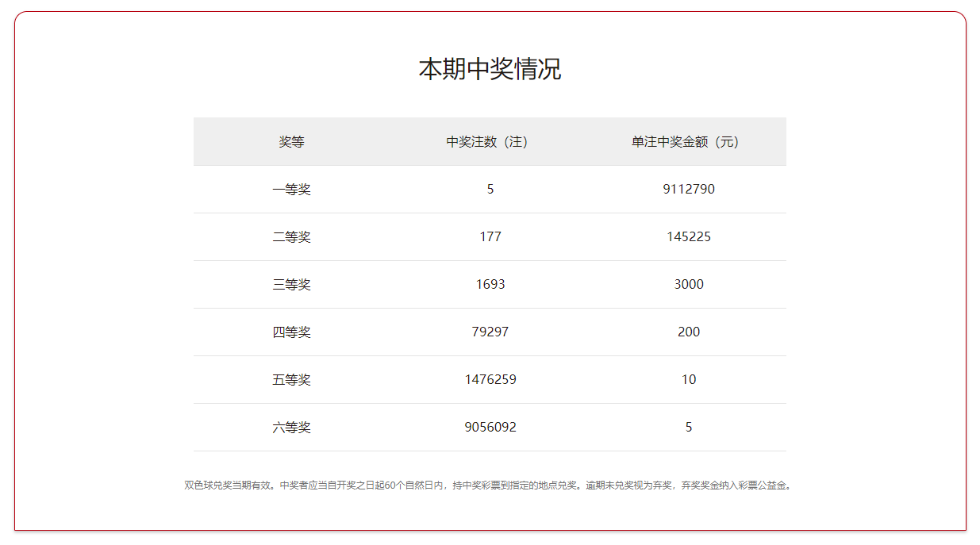The image size is (980, 545).
Task: Click the 奖等 column header
Action: point(291,142)
